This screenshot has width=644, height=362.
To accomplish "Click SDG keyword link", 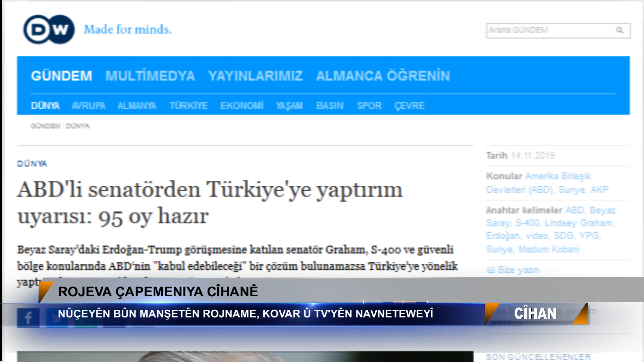I will [563, 236].
